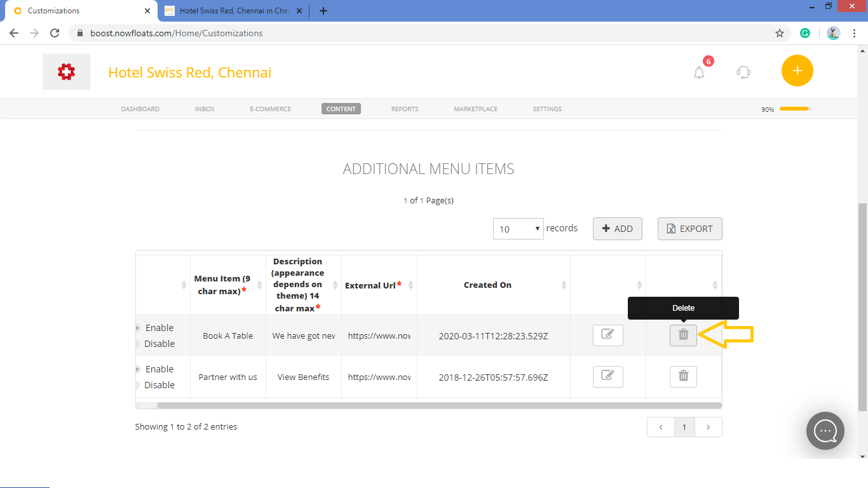Click the 'We have got nev' description cell

(x=304, y=335)
